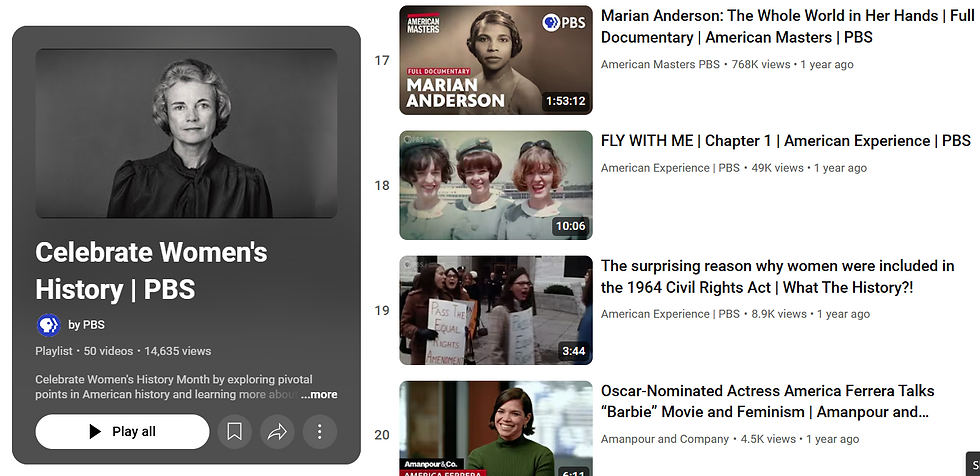Click the 1:53:12 duration badge
Screen dimensions: 980x476
click(566, 101)
